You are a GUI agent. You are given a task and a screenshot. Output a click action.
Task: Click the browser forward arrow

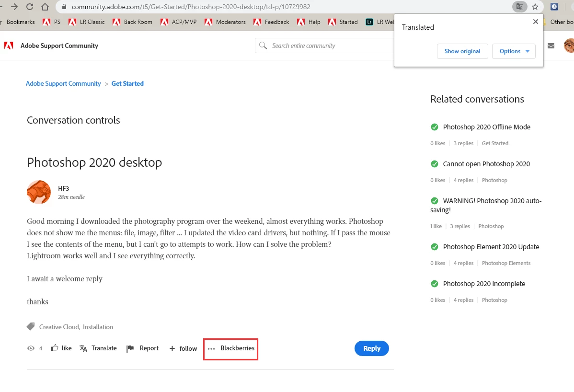(x=14, y=7)
